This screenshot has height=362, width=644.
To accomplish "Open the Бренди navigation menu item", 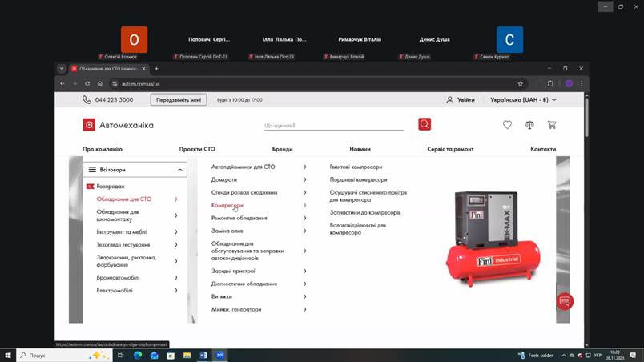I will pos(282,149).
